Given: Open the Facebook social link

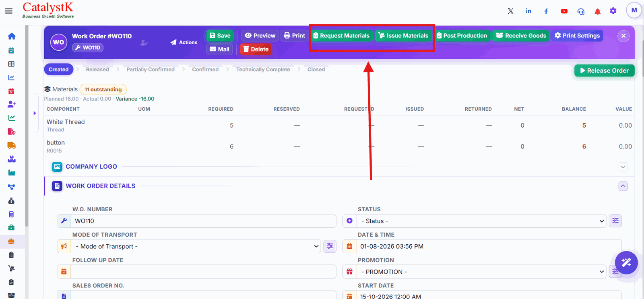Looking at the screenshot, I should click(546, 11).
